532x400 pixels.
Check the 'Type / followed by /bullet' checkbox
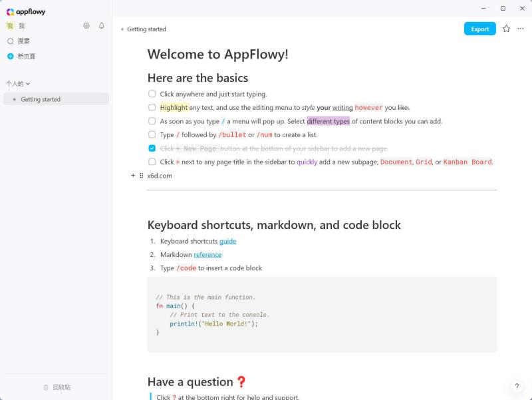152,134
